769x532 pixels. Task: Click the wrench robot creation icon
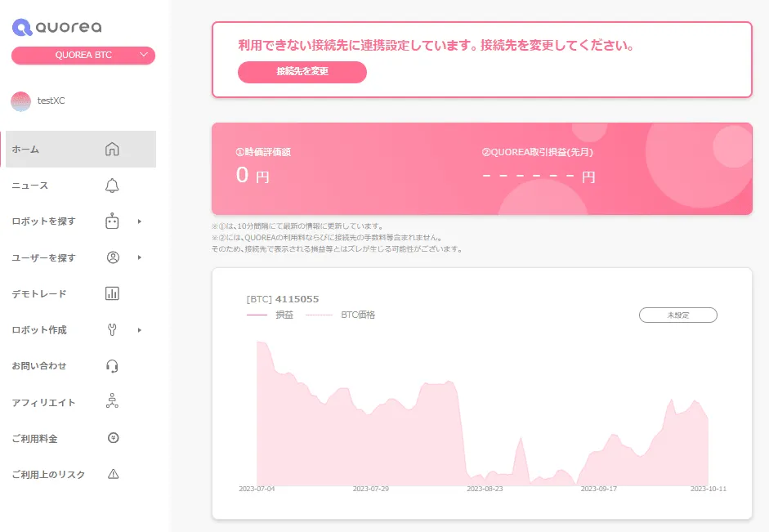(x=113, y=330)
